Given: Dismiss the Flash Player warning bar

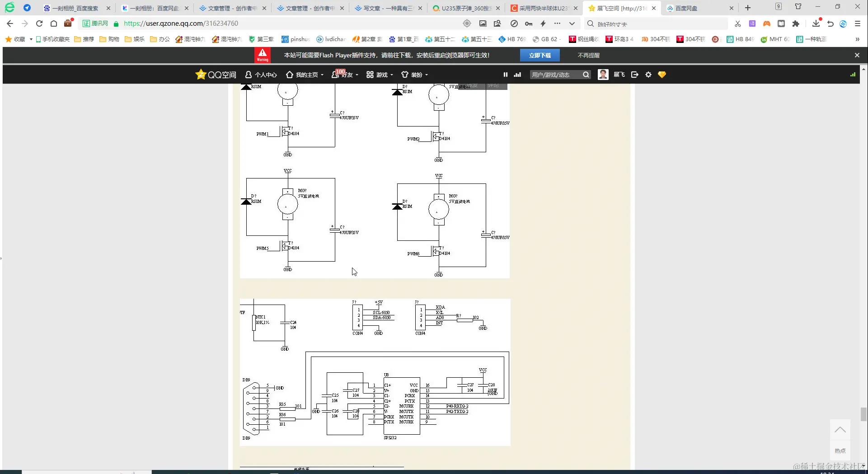Looking at the screenshot, I should 857,55.
